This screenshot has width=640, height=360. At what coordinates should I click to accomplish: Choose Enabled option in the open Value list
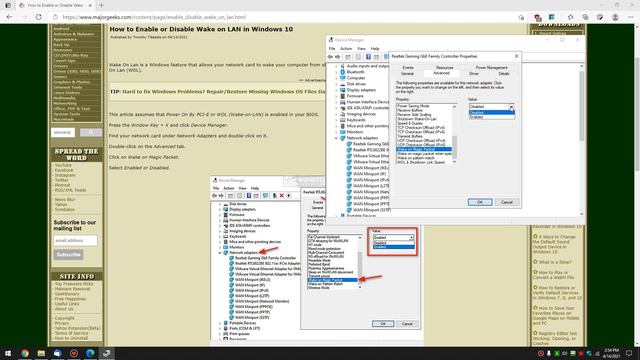pos(491,117)
